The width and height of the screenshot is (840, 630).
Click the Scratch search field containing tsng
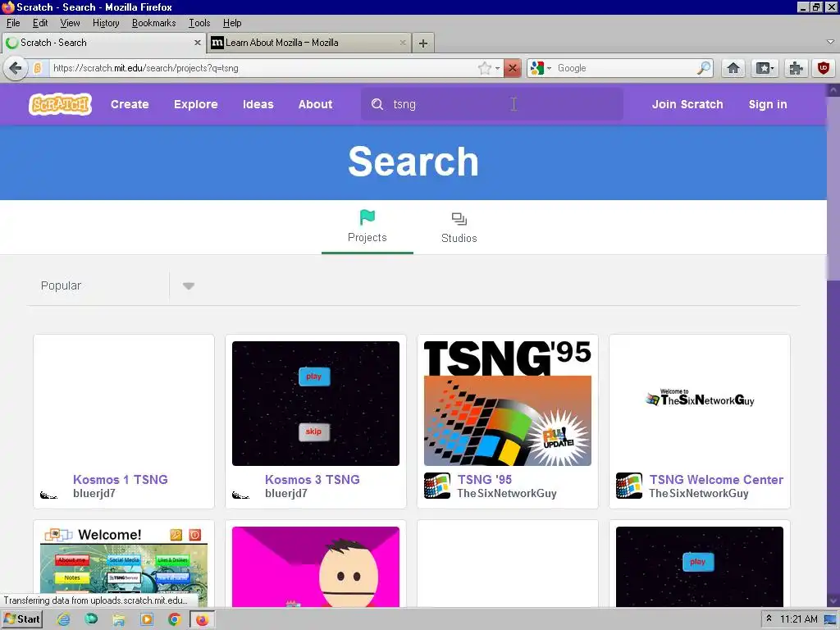pos(492,104)
